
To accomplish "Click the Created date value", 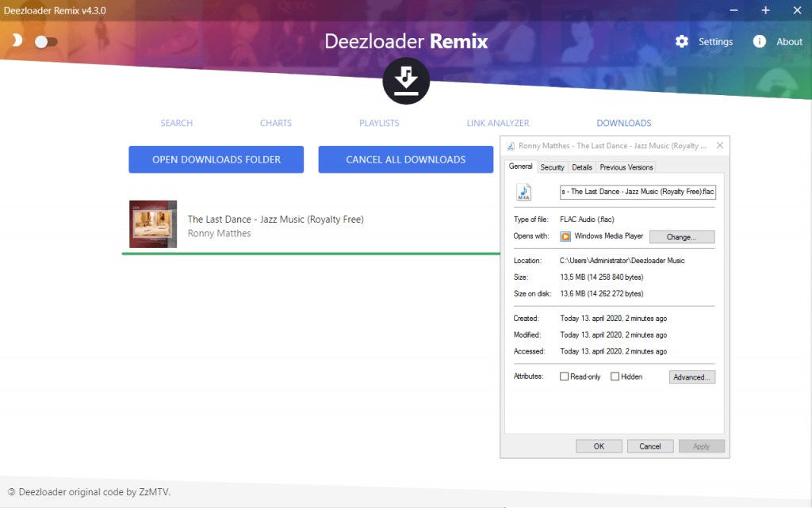I will pos(613,319).
